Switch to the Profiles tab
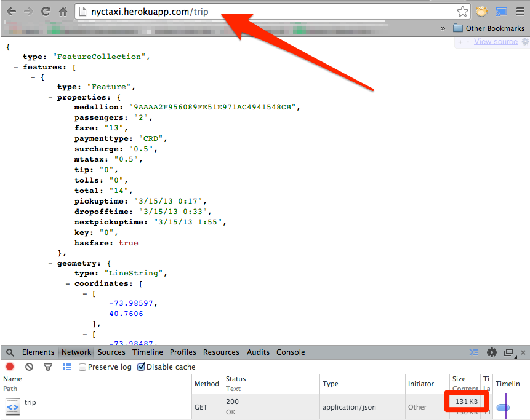The height and width of the screenshot is (420, 530). click(183, 352)
